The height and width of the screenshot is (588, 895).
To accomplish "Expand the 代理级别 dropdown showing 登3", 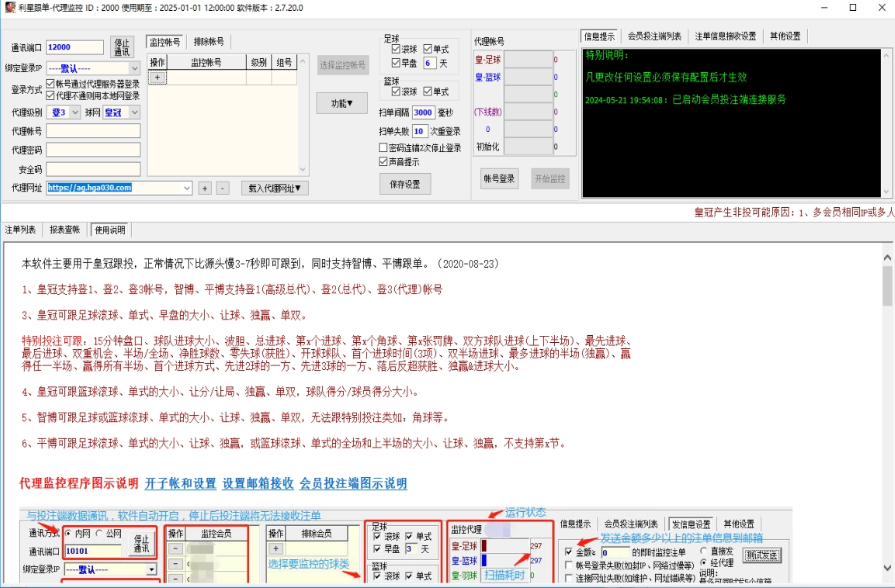I will click(x=75, y=112).
